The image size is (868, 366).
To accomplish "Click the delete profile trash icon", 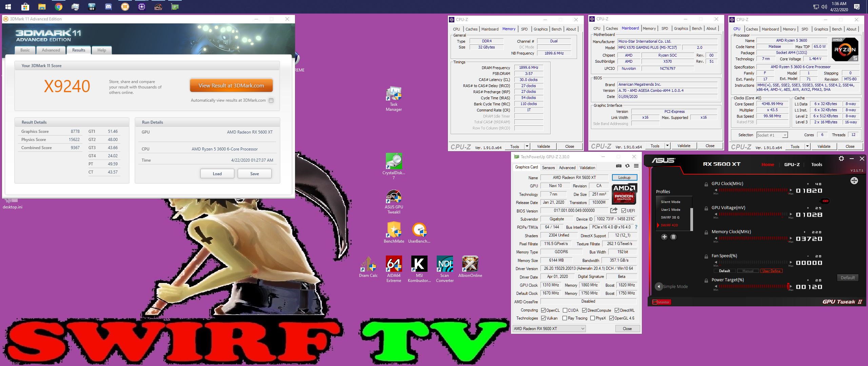I will [x=674, y=237].
